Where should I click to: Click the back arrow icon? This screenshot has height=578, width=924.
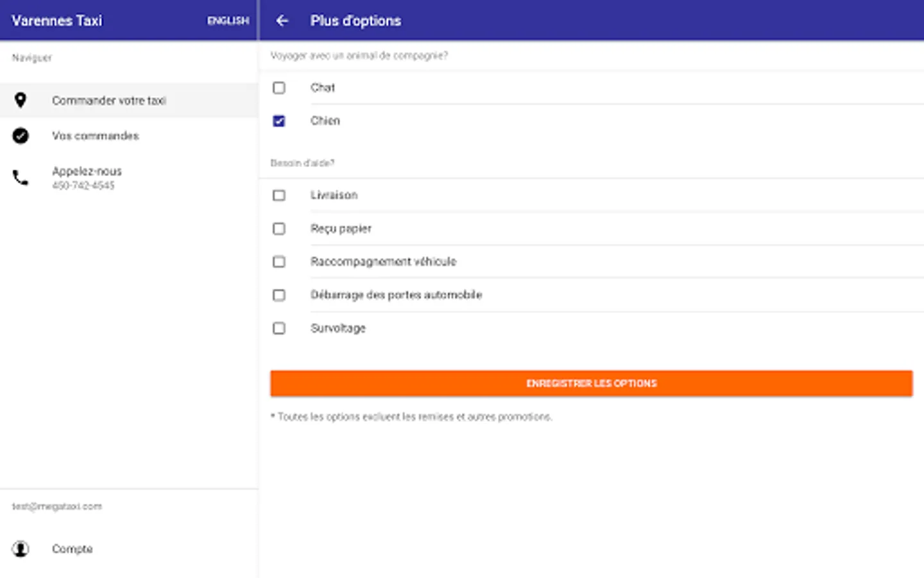pyautogui.click(x=282, y=21)
